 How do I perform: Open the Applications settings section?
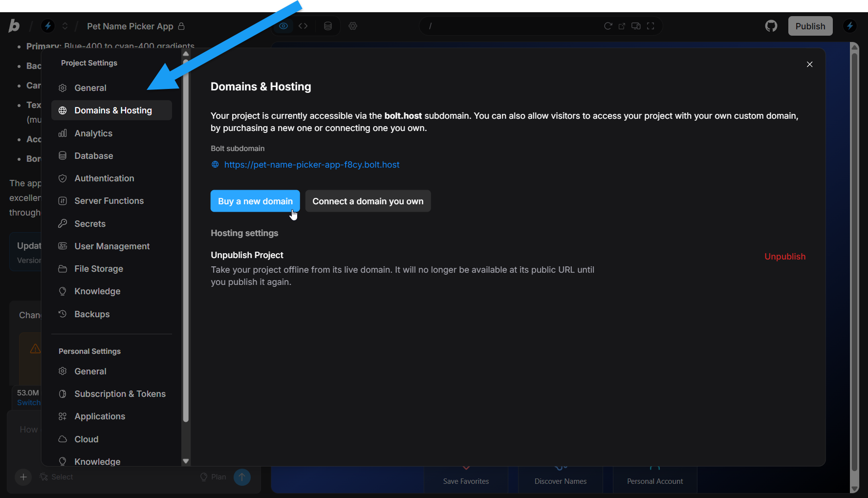click(111, 416)
